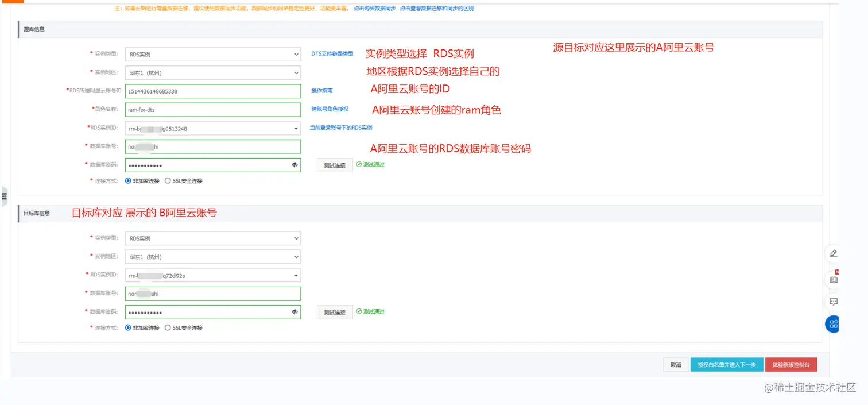Open target 实例类型 dropdown
This screenshot has width=868, height=405.
pyautogui.click(x=212, y=238)
